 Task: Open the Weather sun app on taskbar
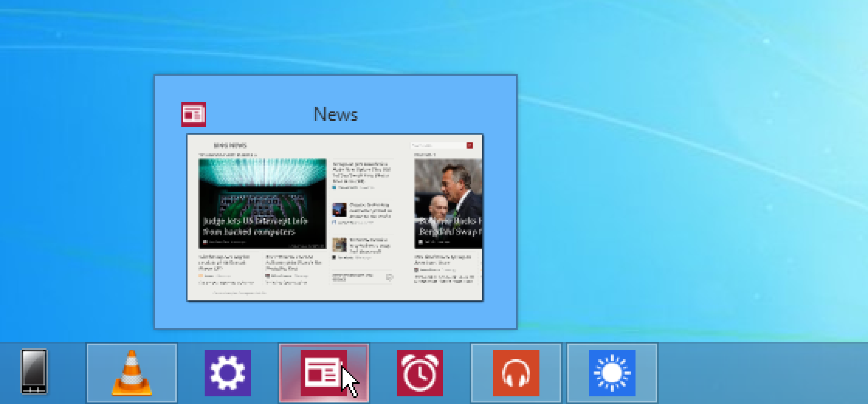pyautogui.click(x=612, y=373)
